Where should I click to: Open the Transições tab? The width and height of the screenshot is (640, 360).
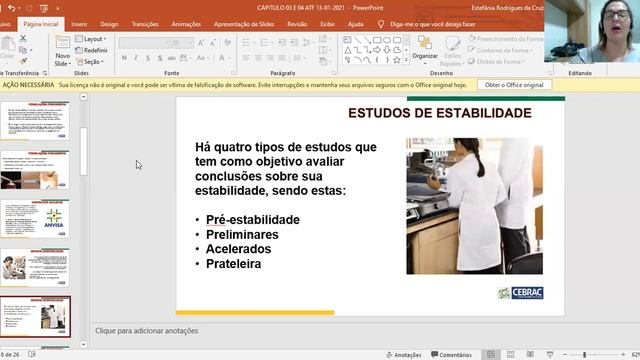point(145,24)
